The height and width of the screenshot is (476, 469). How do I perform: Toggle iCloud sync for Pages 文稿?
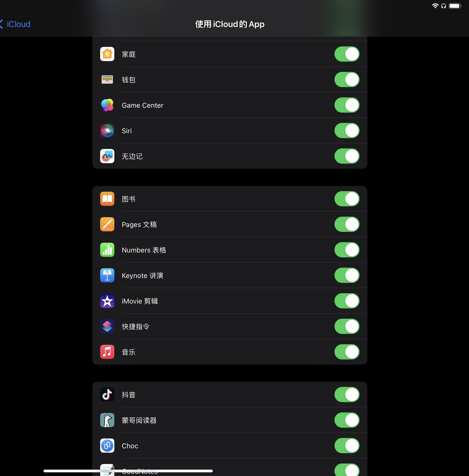click(347, 224)
